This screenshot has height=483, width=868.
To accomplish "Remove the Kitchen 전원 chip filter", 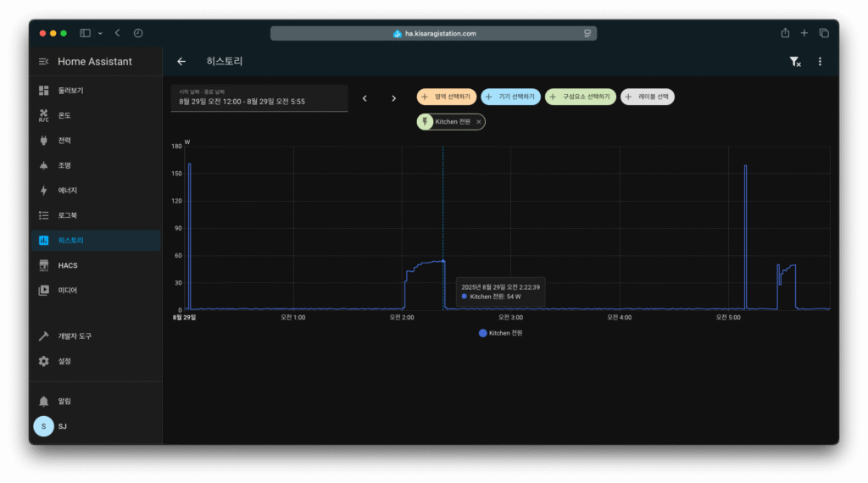I will (479, 122).
